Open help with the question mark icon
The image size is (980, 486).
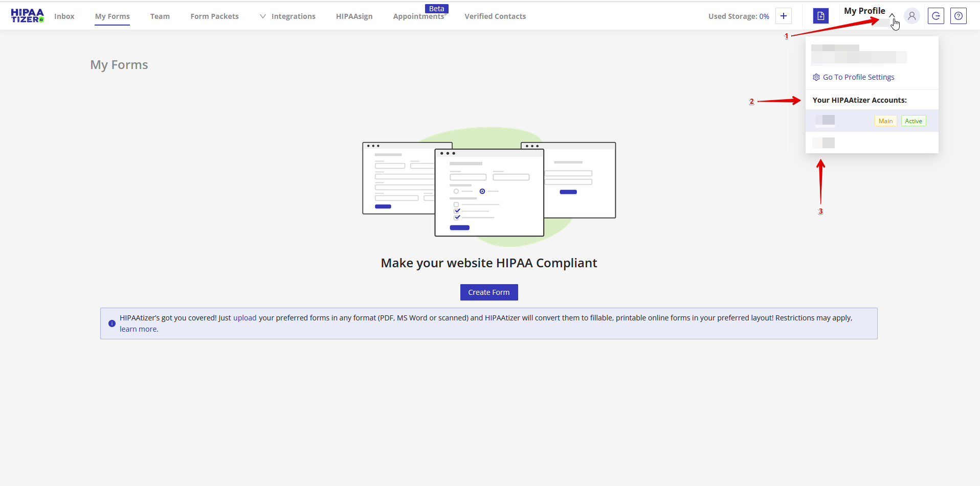pos(958,16)
